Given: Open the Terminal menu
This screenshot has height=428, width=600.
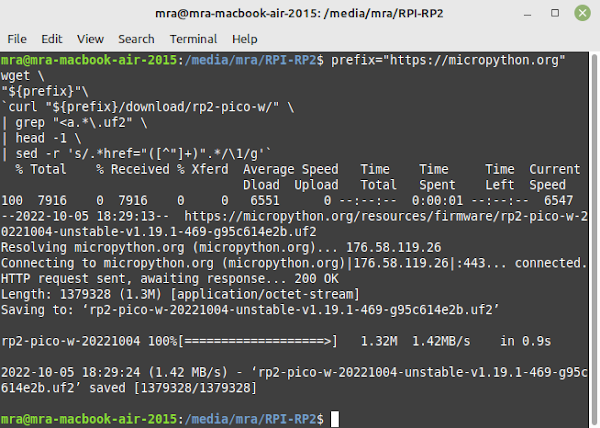Looking at the screenshot, I should [x=193, y=39].
